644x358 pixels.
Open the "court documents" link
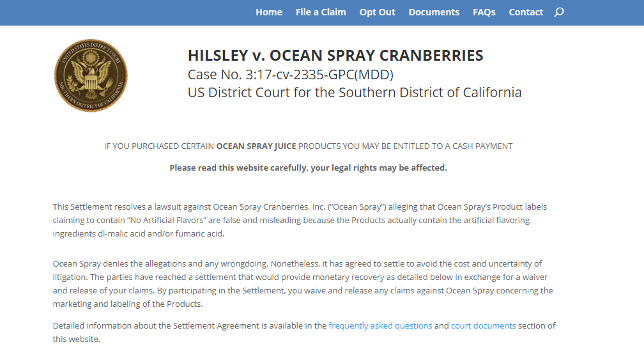point(483,325)
